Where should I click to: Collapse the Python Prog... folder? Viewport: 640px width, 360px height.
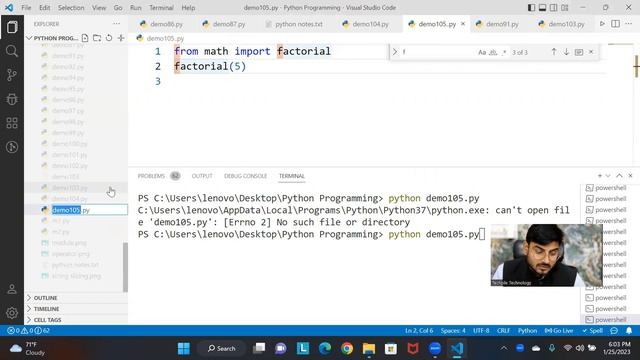51,38
